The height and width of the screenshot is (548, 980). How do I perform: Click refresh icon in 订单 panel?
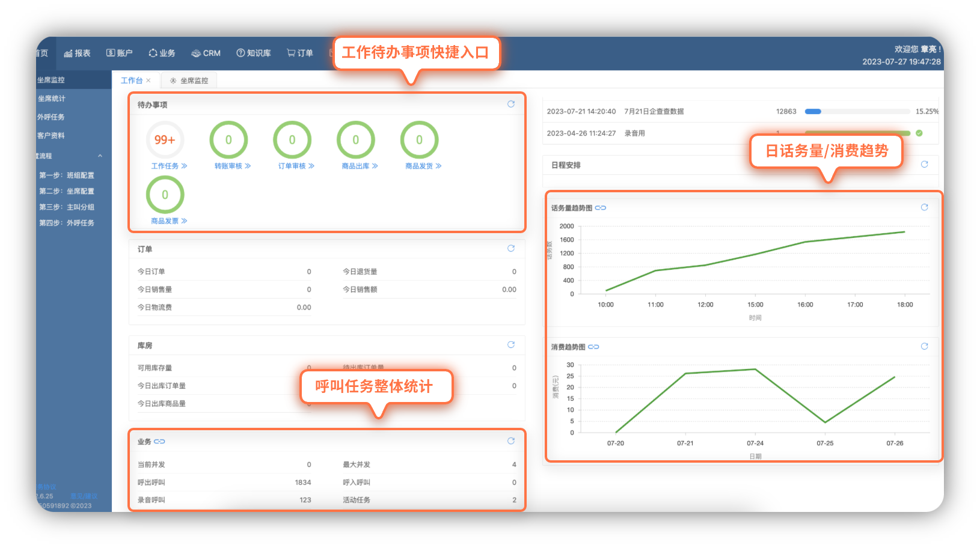click(x=510, y=248)
